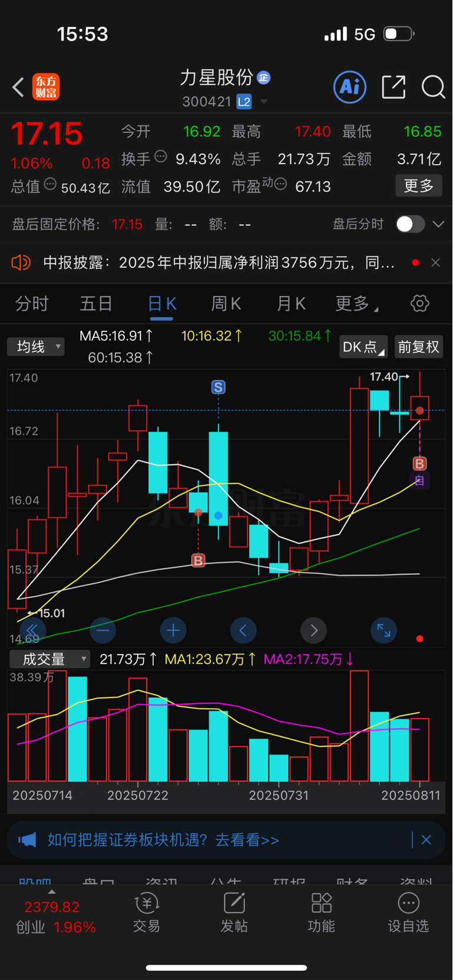Jump to earliest with double-left arrow
453x980 pixels.
tap(32, 630)
